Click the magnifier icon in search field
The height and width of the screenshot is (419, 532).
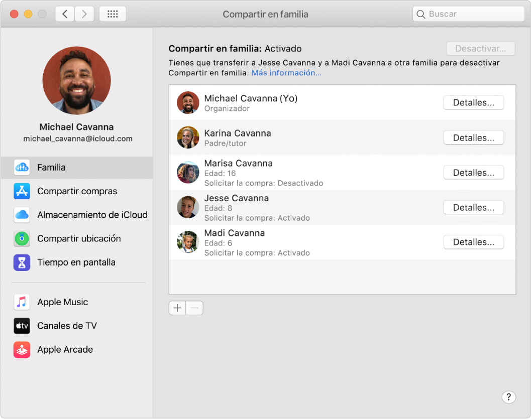point(420,14)
